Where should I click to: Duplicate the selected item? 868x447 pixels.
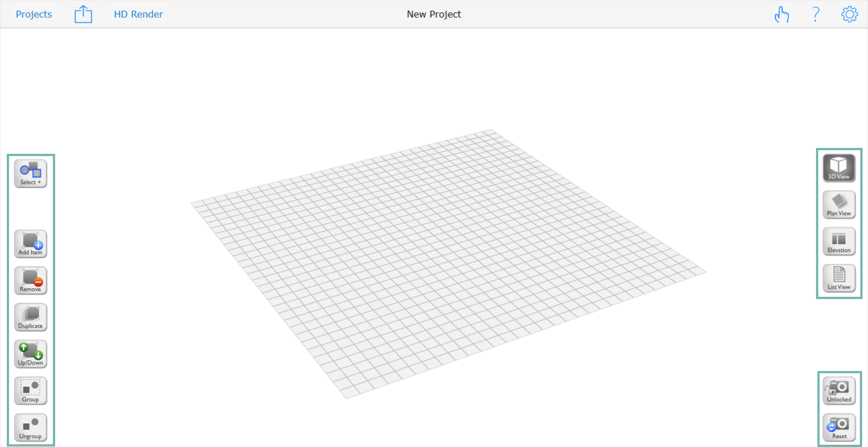30,317
